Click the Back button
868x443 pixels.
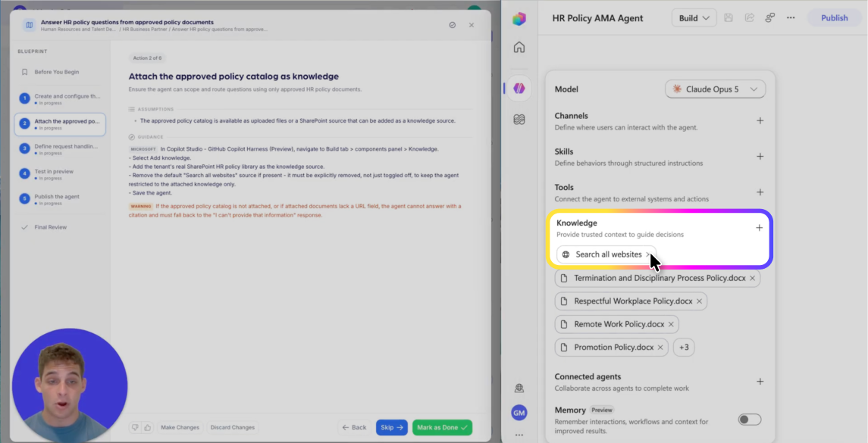354,428
